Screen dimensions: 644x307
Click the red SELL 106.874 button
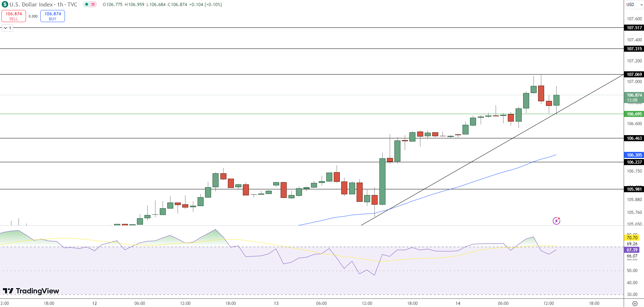(x=14, y=16)
